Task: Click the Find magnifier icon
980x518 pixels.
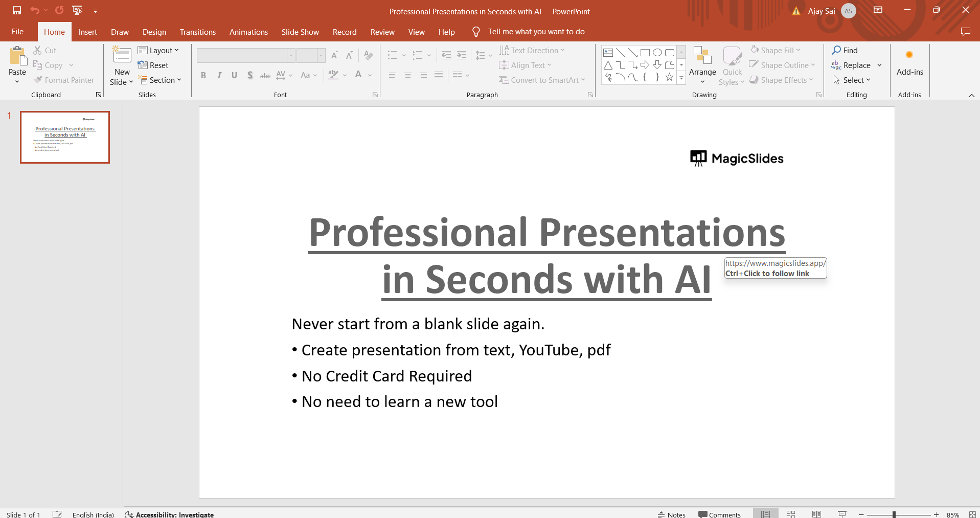Action: 836,50
